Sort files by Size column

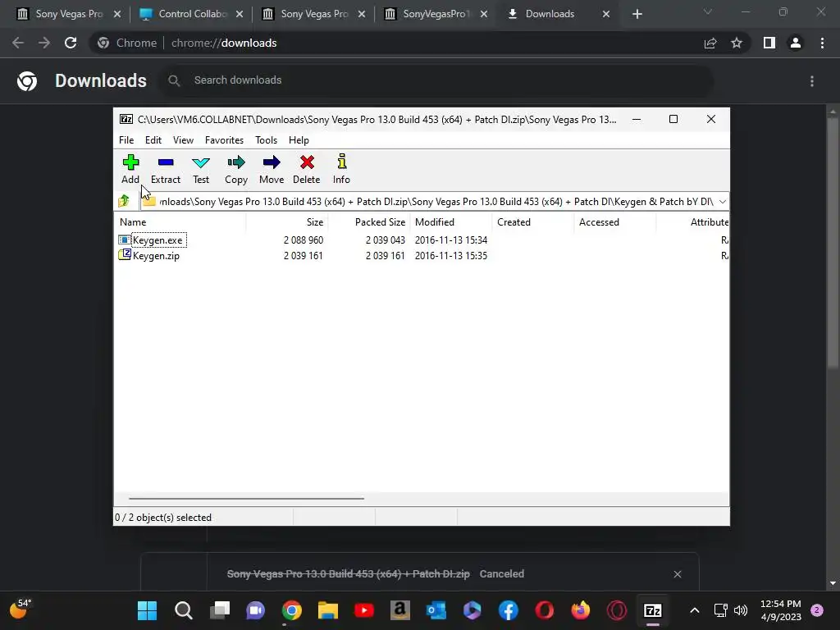[287, 221]
